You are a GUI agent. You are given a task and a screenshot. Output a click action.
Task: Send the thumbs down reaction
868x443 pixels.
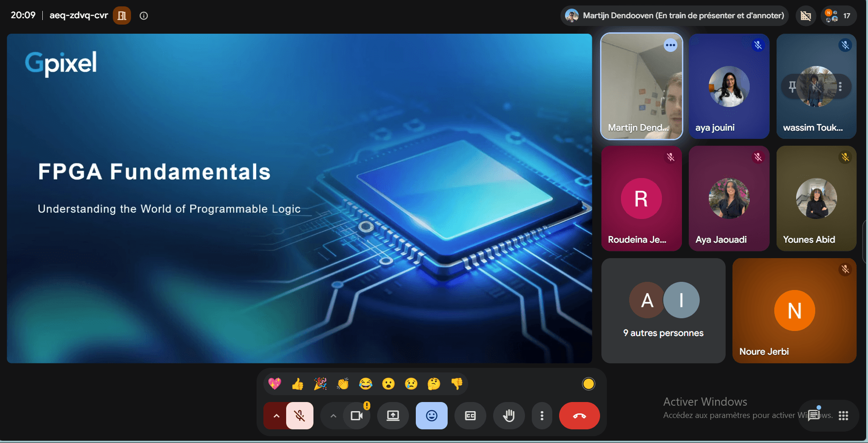click(x=457, y=384)
